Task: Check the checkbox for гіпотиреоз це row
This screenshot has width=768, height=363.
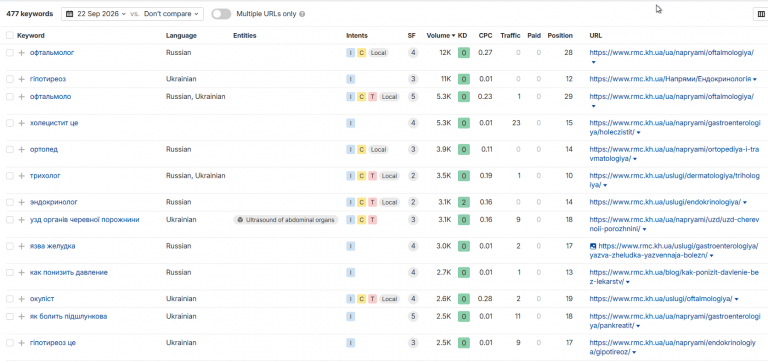Action: (x=10, y=343)
